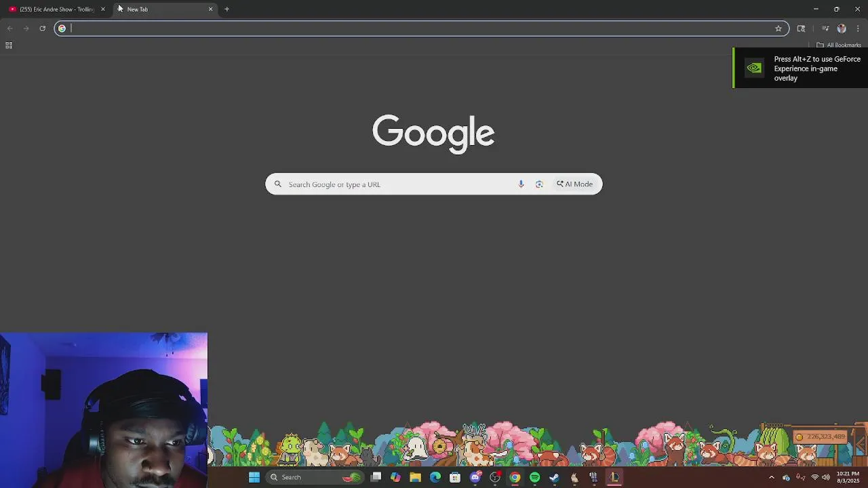This screenshot has height=488, width=868.
Task: Open the rabbit icon app on taskbar
Action: pos(574,477)
